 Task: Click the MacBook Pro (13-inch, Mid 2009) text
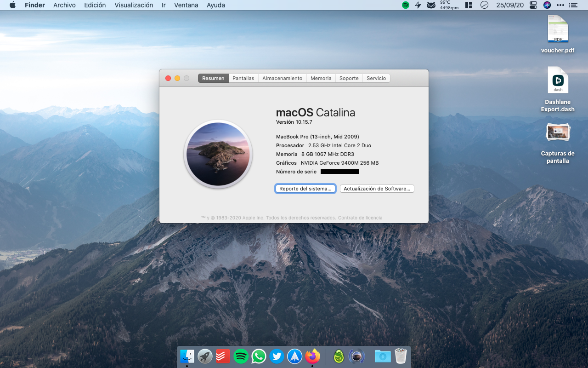pyautogui.click(x=317, y=137)
